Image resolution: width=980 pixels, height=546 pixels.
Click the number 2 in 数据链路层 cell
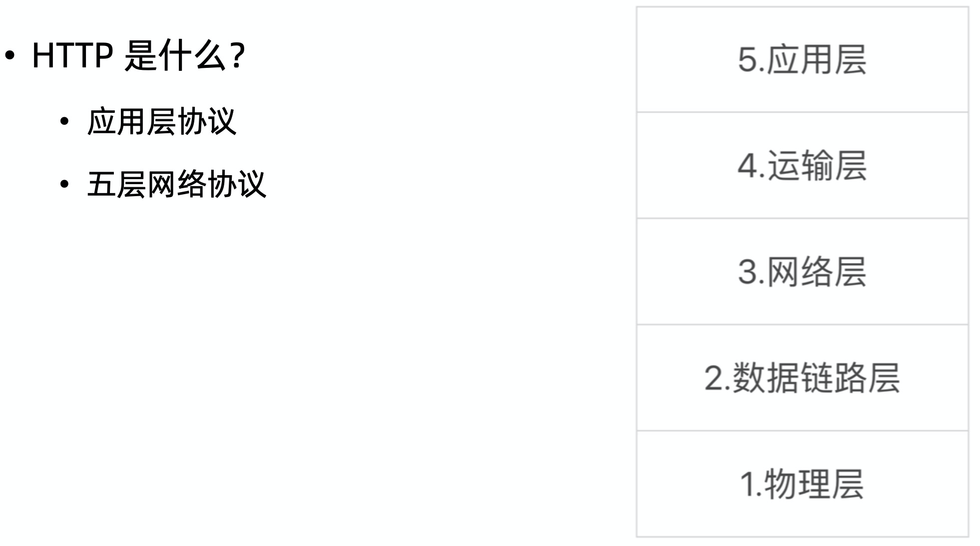[x=714, y=378]
